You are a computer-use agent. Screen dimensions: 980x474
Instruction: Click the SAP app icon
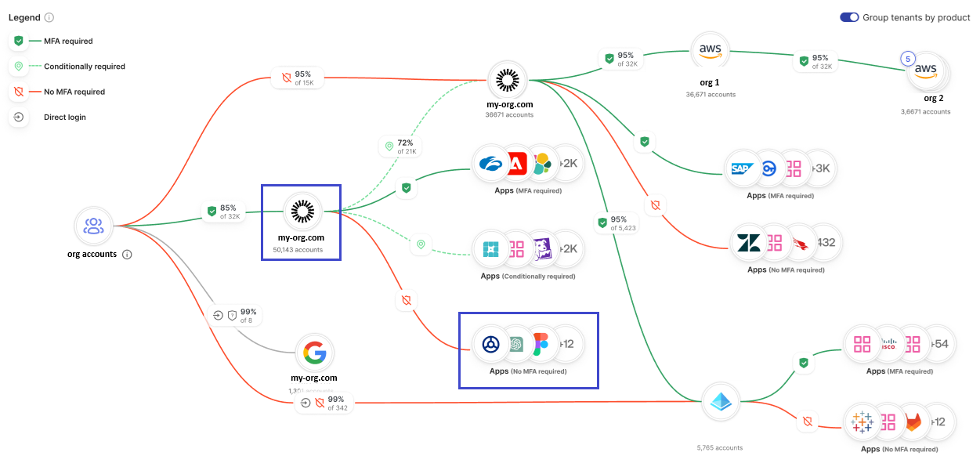742,168
